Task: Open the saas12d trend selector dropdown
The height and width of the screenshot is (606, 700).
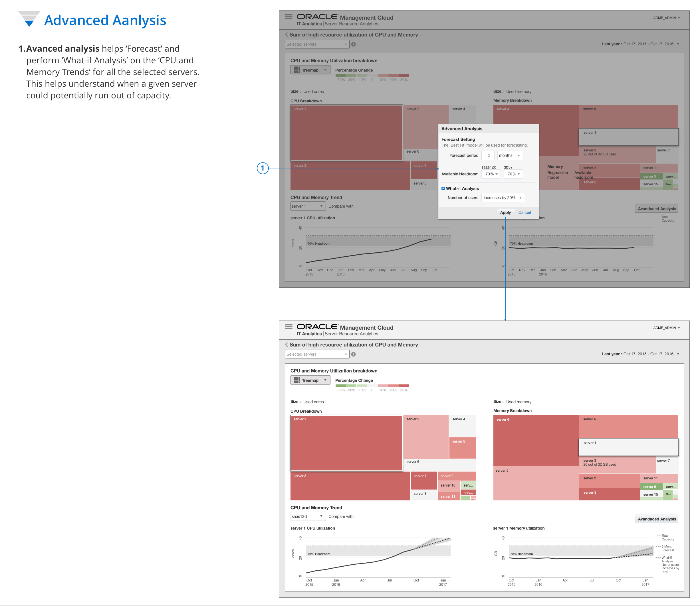Action: (x=308, y=516)
